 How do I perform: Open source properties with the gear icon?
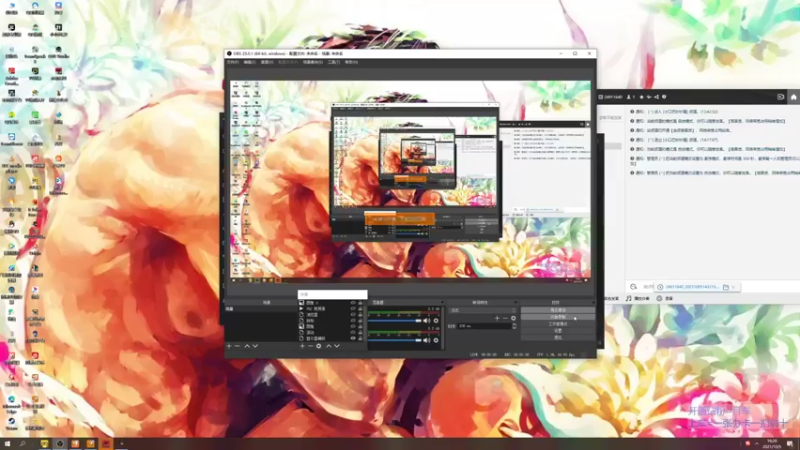pos(319,346)
